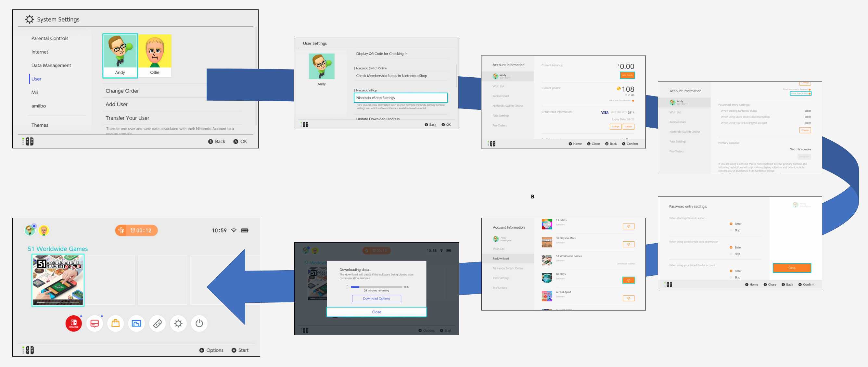Screen dimensions: 868x367
Task: Select Skip for linked PayPal account
Action: click(x=735, y=277)
